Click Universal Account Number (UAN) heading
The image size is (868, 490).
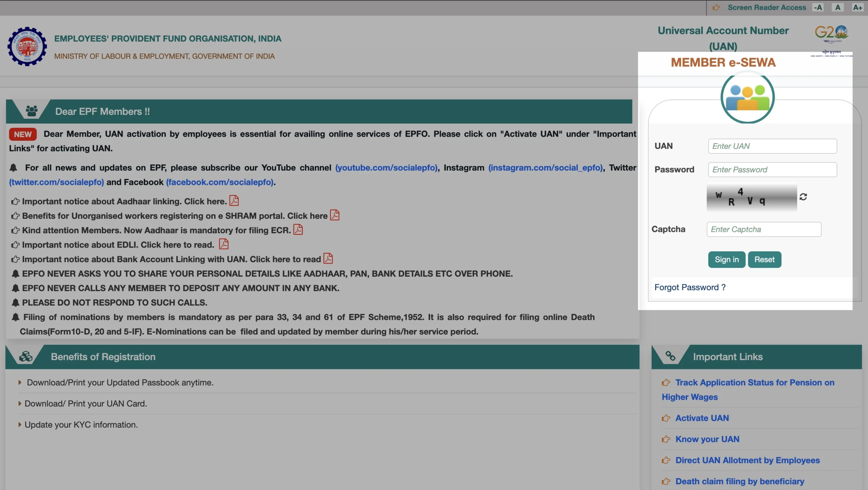click(x=723, y=38)
